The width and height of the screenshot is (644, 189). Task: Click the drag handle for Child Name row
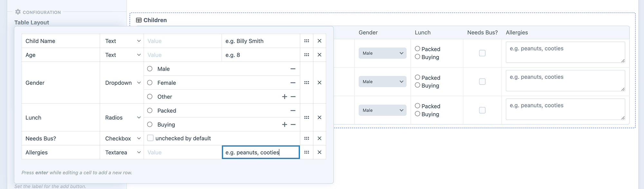[307, 41]
